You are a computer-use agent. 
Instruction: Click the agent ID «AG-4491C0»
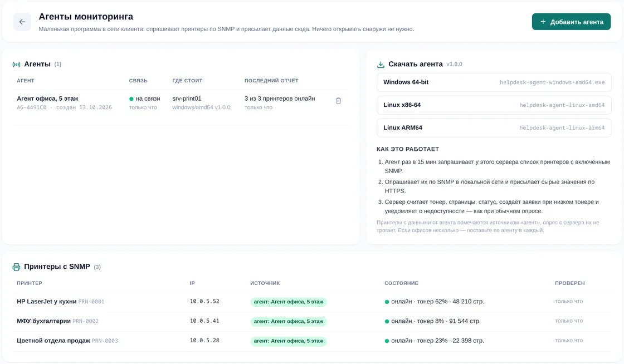[x=31, y=107]
